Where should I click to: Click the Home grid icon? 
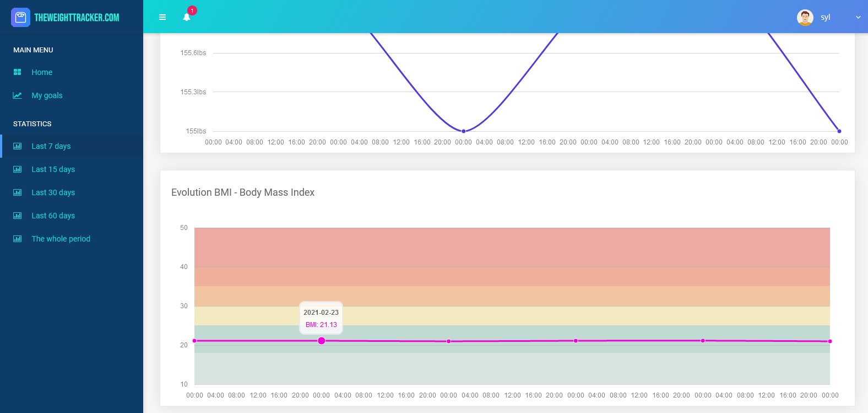point(18,72)
